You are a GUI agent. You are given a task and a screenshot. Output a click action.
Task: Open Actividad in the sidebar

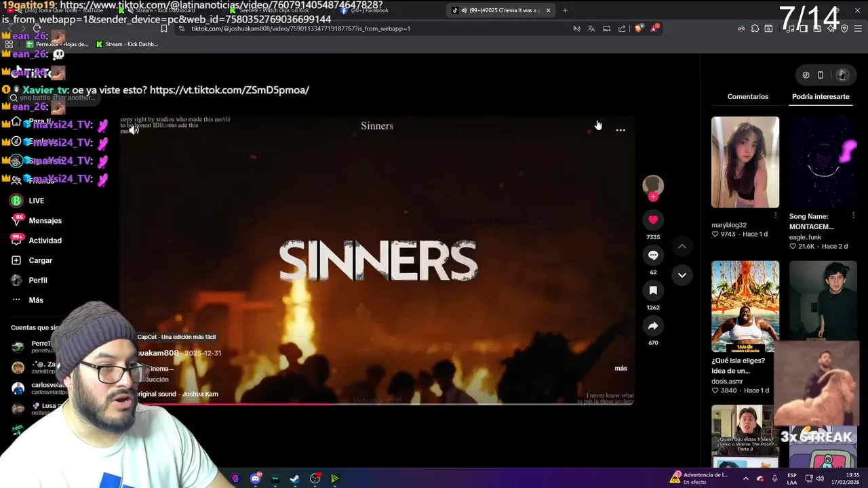(37, 240)
